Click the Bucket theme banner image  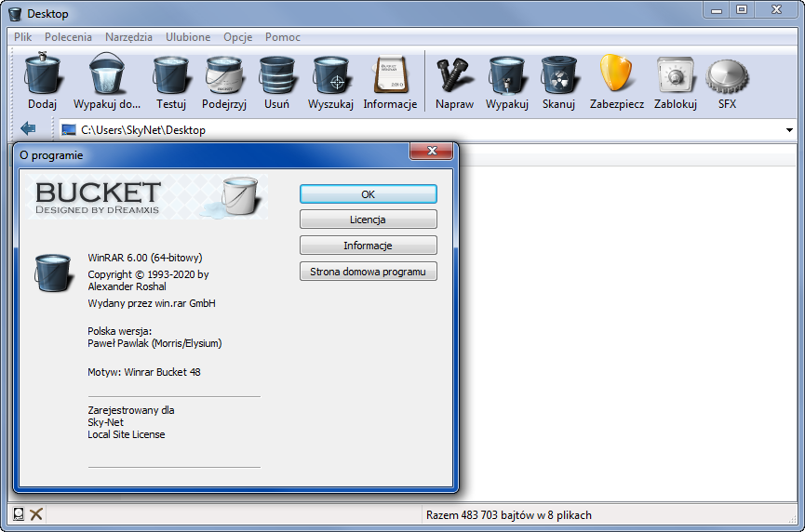click(147, 197)
